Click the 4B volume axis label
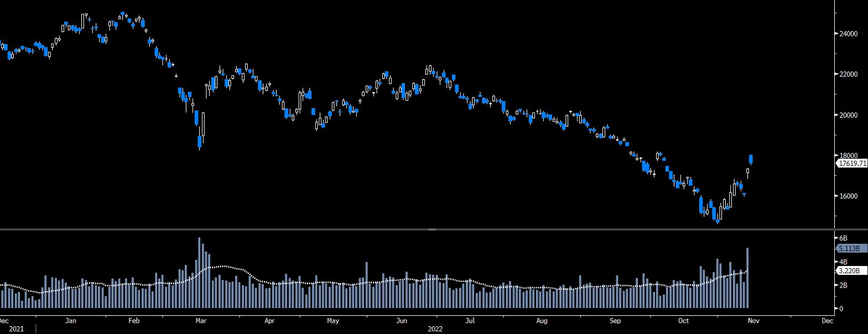The image size is (868, 334). point(843,262)
